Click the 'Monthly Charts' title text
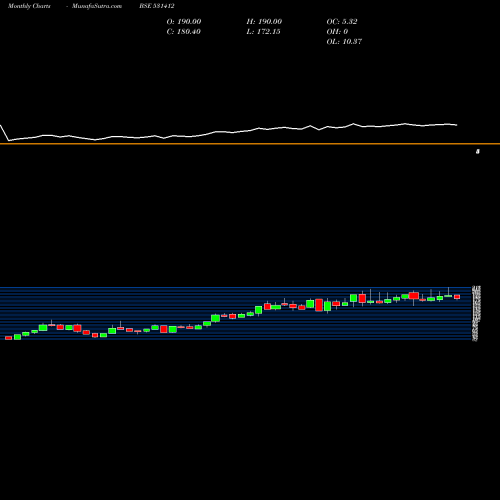Viewport: 500px width, 500px height. tap(29, 6)
